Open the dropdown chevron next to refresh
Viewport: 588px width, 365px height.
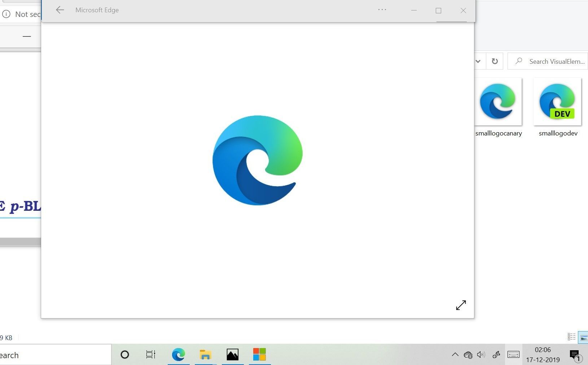point(478,61)
